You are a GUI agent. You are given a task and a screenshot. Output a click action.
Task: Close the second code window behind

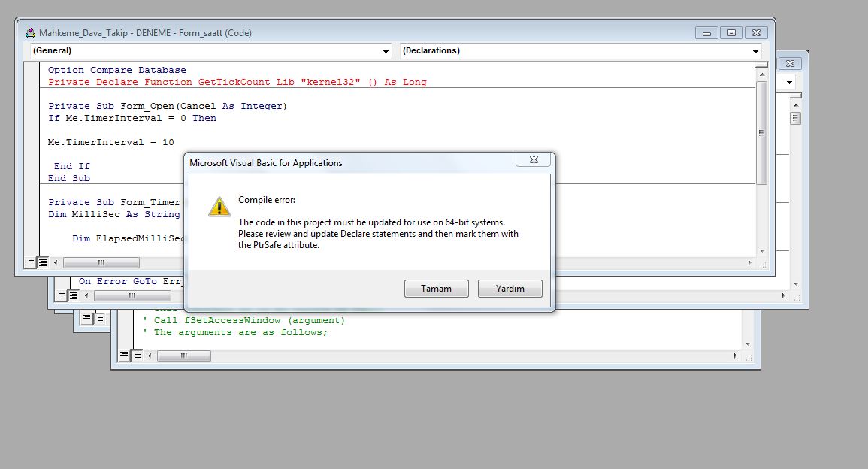(791, 63)
